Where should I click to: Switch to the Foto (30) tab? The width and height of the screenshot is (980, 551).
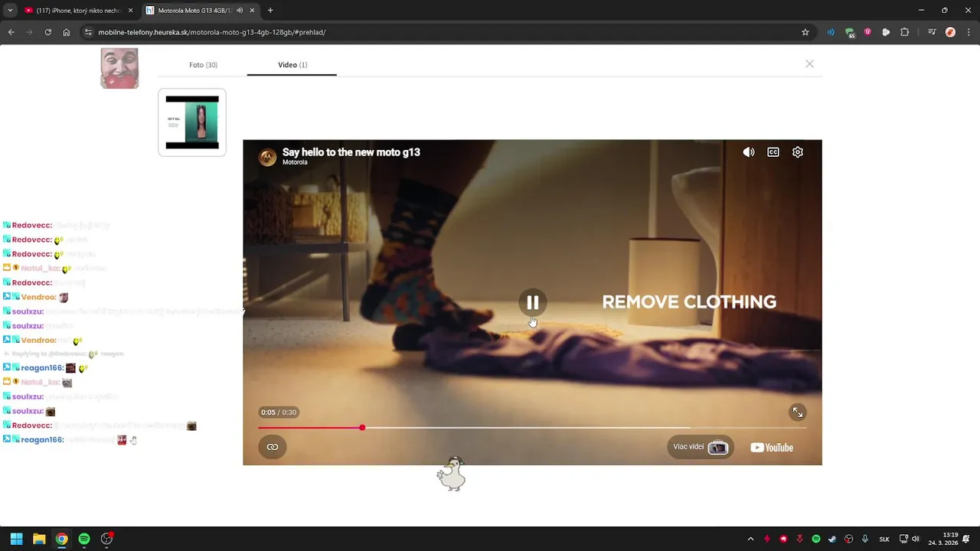[203, 65]
